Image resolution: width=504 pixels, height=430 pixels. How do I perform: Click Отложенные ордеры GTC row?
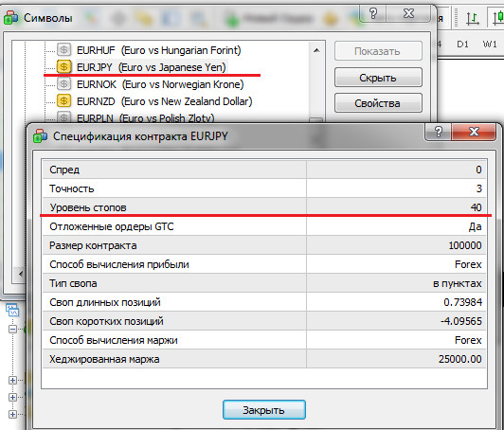264,226
